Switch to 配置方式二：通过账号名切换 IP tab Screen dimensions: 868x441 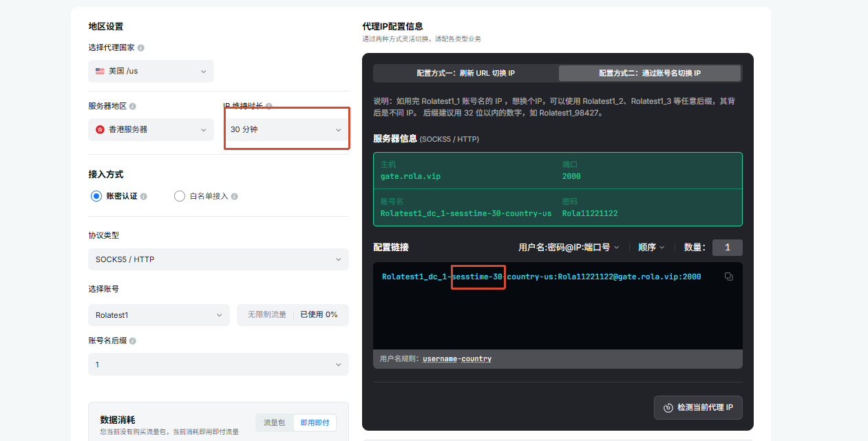(x=650, y=73)
